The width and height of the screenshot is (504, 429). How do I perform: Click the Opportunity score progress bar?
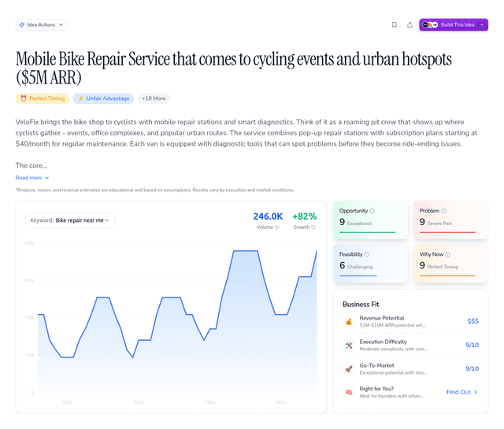(367, 232)
